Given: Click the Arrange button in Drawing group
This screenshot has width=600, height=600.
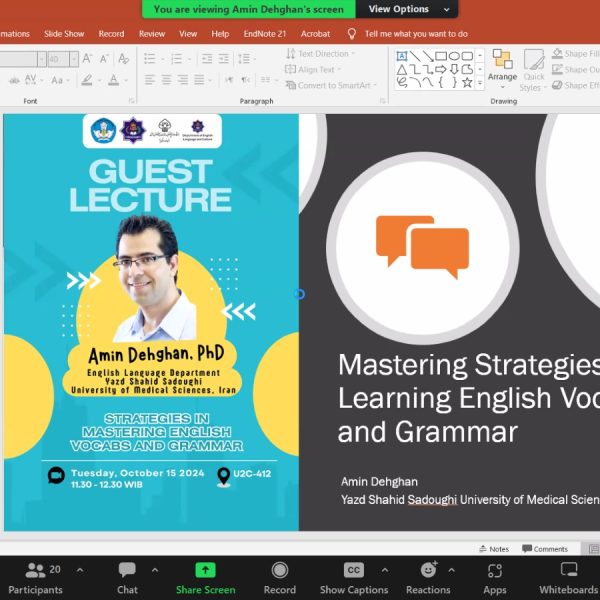Looking at the screenshot, I should (x=502, y=65).
